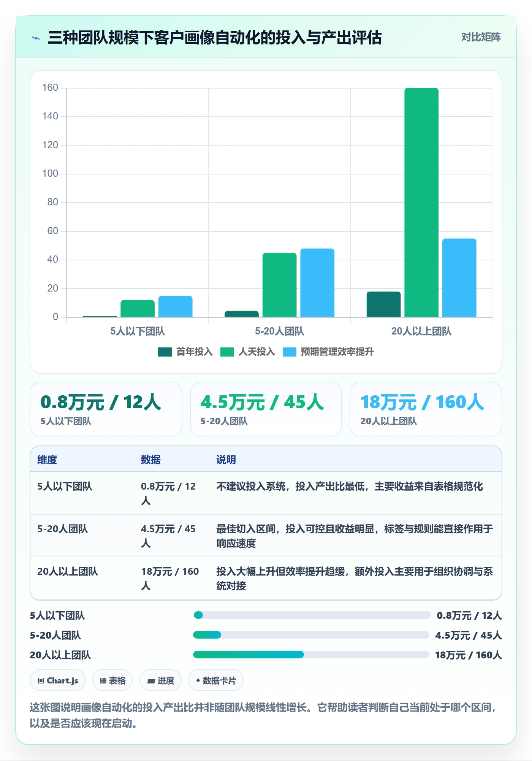Screen dimensions: 532x761
Task: Open the 0.8万元 / 12人 data card
Action: click(106, 409)
